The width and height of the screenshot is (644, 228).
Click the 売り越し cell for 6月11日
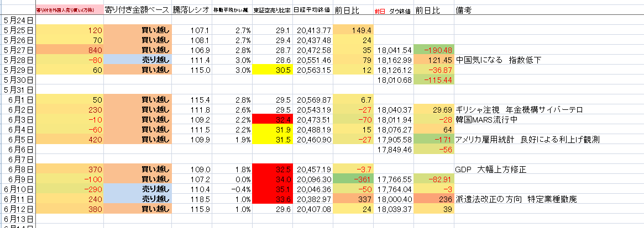tap(138, 199)
